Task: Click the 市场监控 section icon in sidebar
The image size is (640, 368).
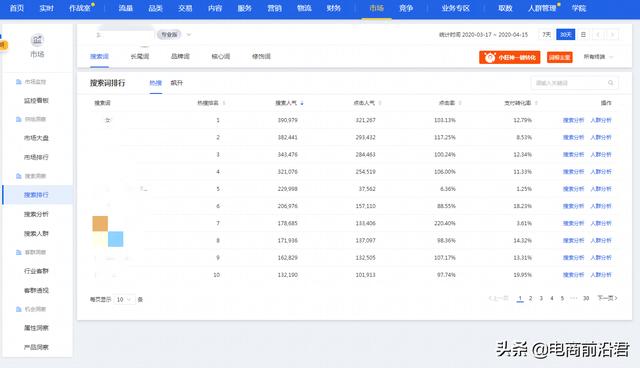Action: point(18,82)
